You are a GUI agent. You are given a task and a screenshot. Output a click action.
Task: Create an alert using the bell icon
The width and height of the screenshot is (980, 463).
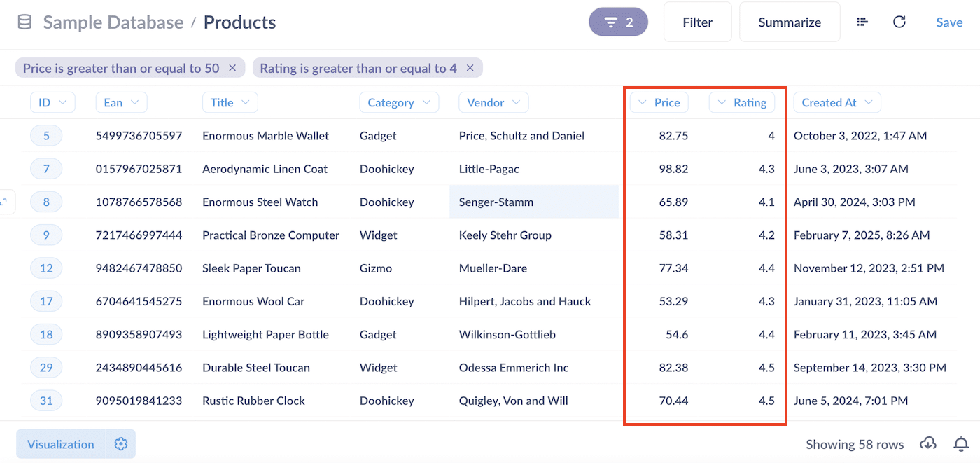961,443
